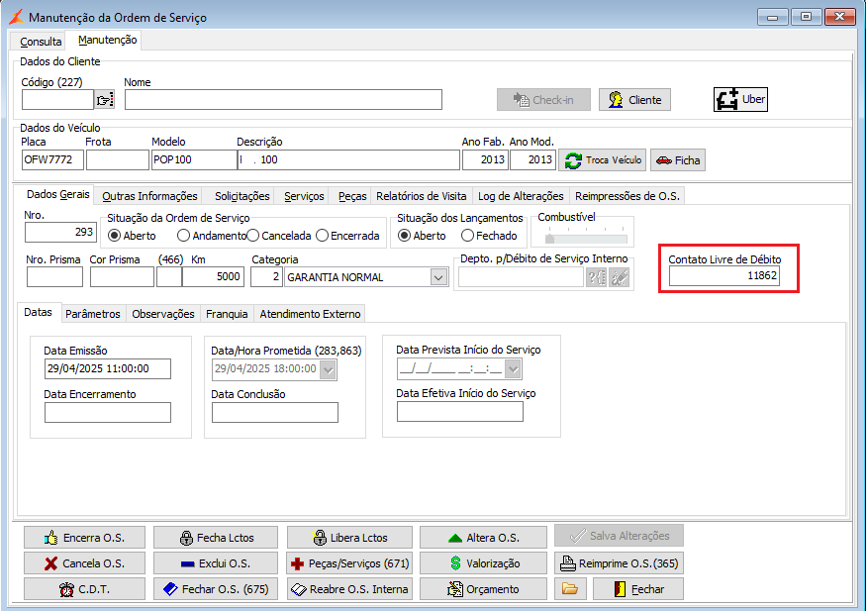Image resolution: width=868 pixels, height=611 pixels.
Task: Open Relatórios de Visita tab
Action: pyautogui.click(x=422, y=196)
